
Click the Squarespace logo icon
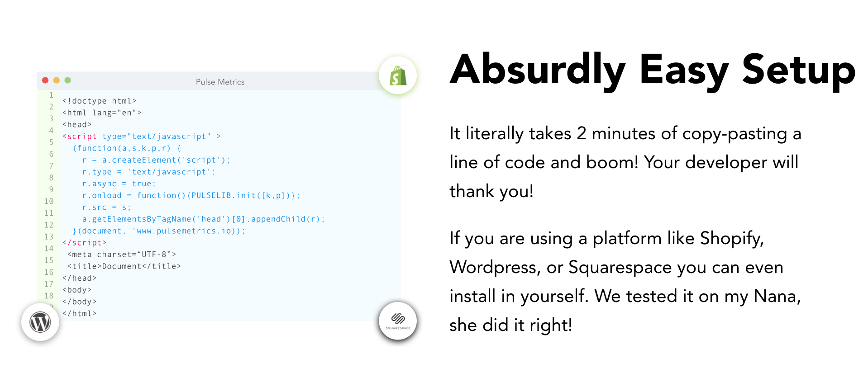click(x=398, y=320)
